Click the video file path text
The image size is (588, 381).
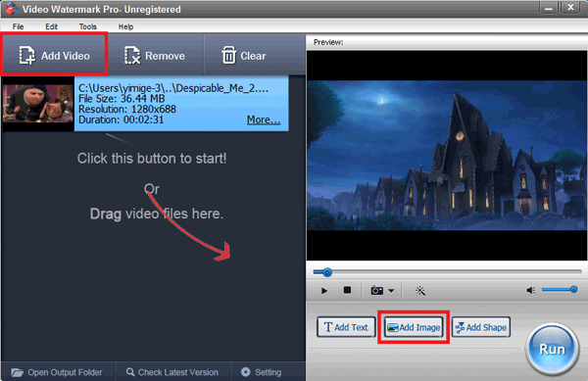pyautogui.click(x=173, y=88)
